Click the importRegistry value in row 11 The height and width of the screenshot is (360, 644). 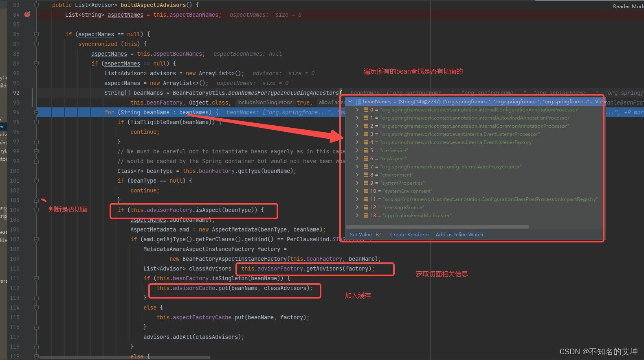click(490, 199)
